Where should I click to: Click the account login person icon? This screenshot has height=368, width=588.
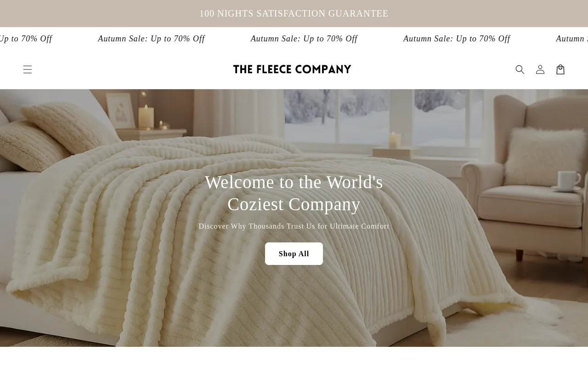click(540, 69)
